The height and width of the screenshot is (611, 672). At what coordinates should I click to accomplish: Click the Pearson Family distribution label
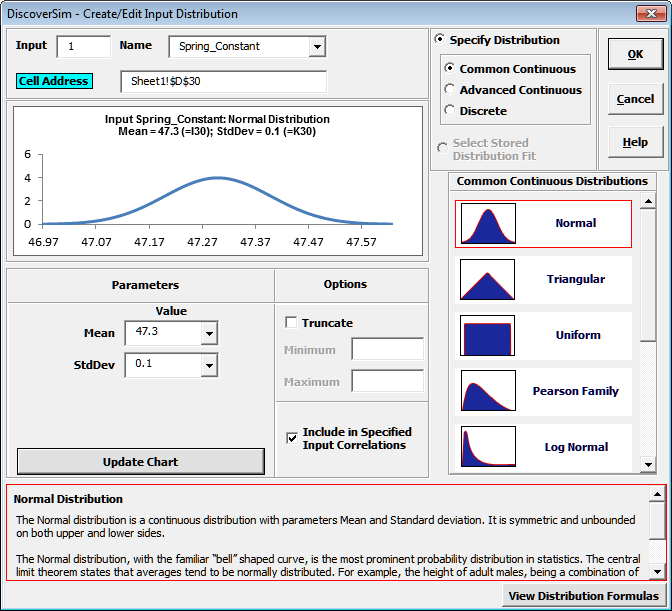(576, 391)
